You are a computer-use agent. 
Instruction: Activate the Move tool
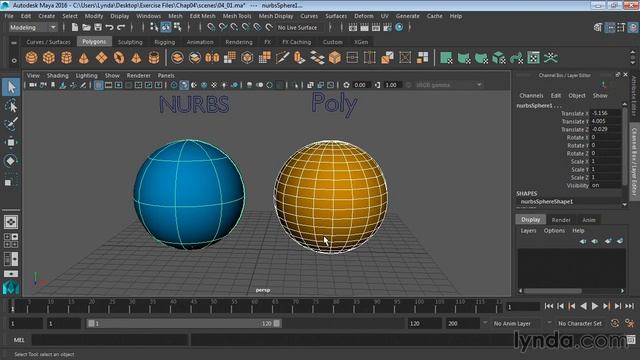[x=11, y=142]
